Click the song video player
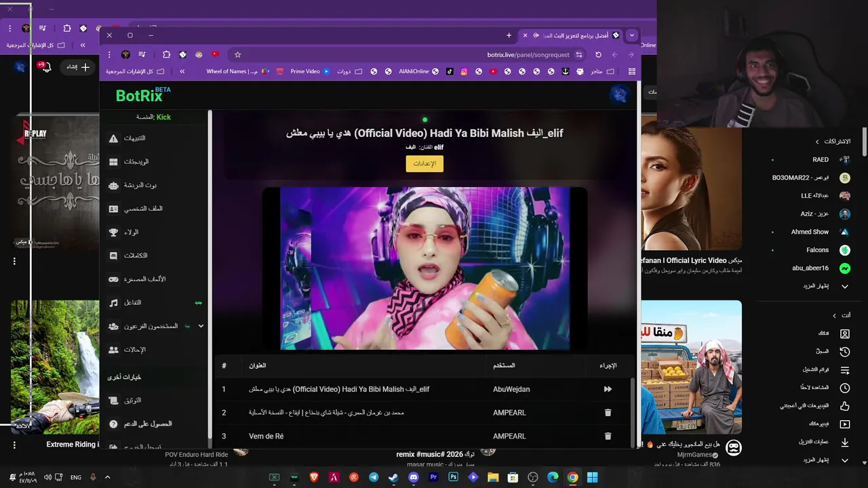Viewport: 868px width, 488px height. tap(425, 268)
